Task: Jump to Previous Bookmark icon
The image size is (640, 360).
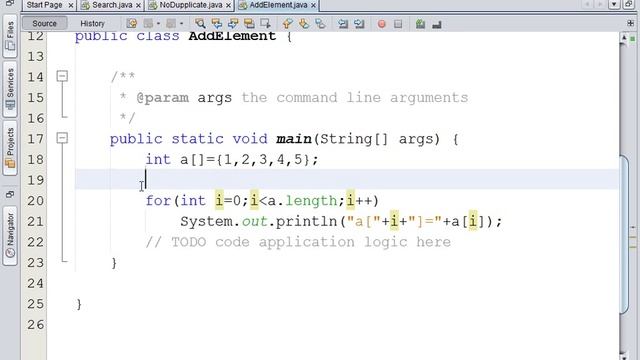Action: tap(287, 24)
